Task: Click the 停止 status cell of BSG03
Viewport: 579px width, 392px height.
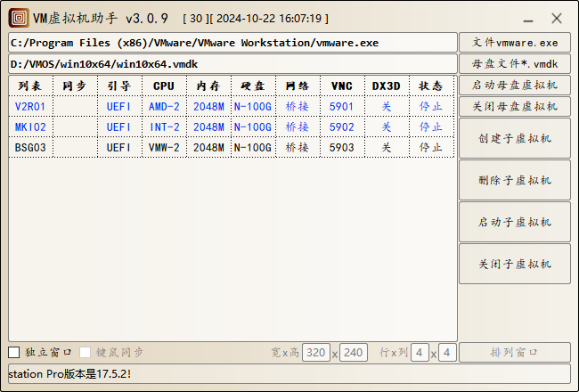Action: point(432,148)
